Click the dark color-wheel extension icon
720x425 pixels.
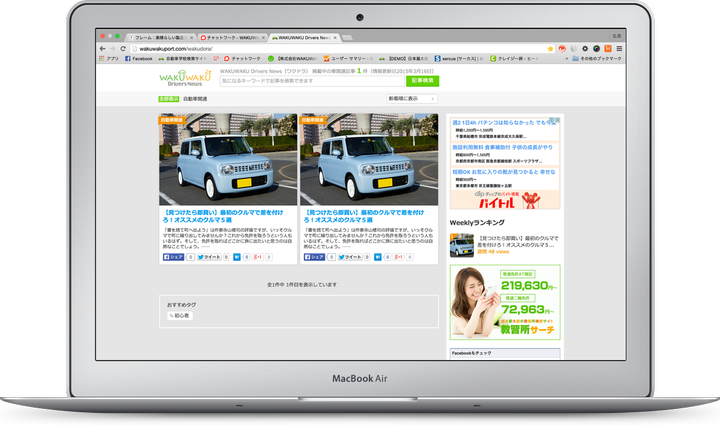click(596, 49)
